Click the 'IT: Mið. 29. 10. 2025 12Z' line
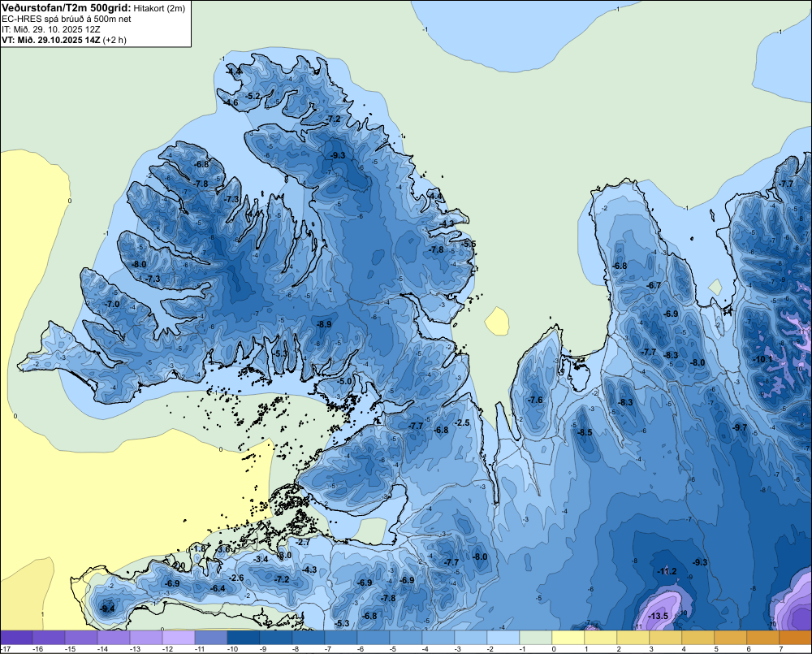The height and width of the screenshot is (654, 812). [50, 29]
